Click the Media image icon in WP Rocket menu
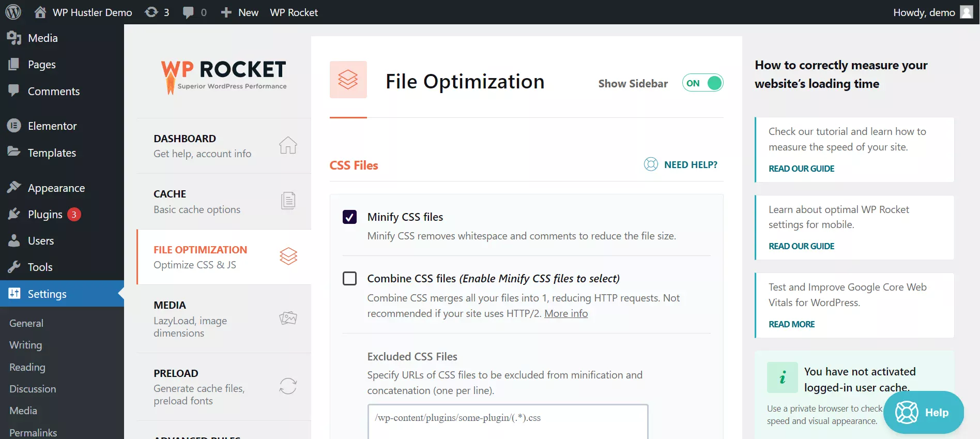 coord(288,318)
